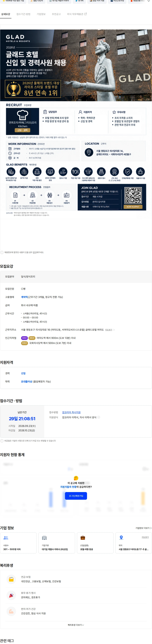152x644 pixels.
Task: Click the chef hat Kitchen icon
Action: 22,115
